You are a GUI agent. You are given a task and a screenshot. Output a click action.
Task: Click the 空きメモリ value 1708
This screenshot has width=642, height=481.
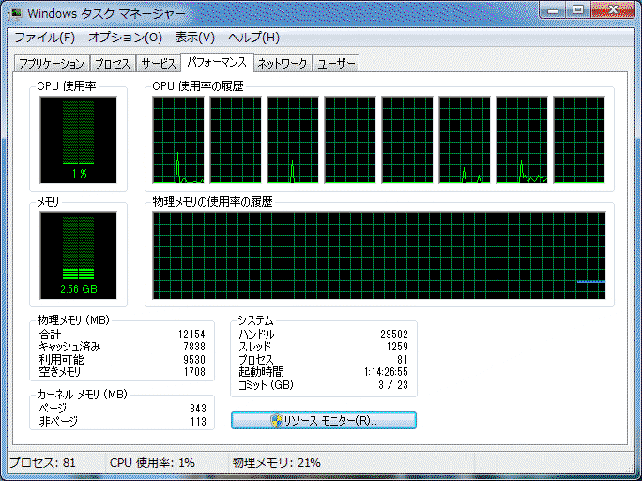(x=194, y=372)
